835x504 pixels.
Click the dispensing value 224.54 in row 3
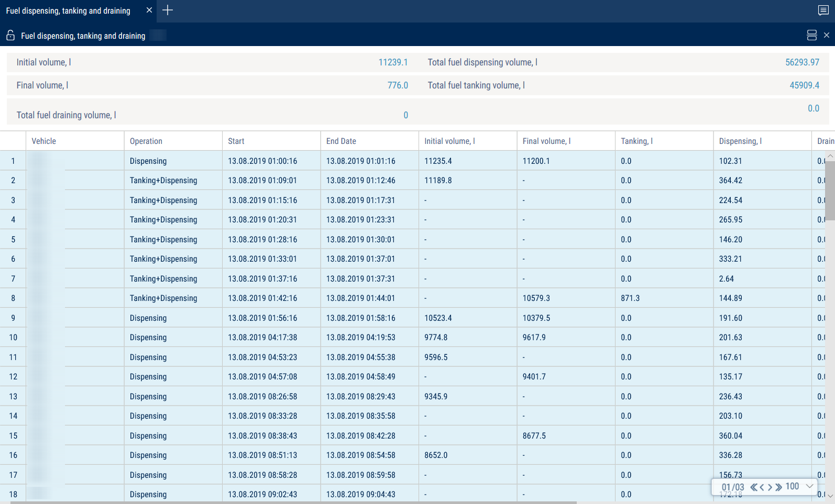point(730,200)
